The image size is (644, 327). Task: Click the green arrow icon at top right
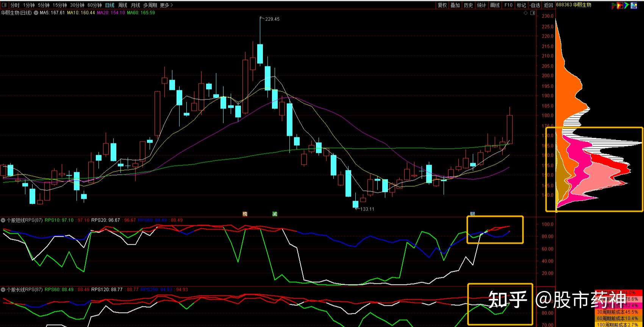pos(627,5)
